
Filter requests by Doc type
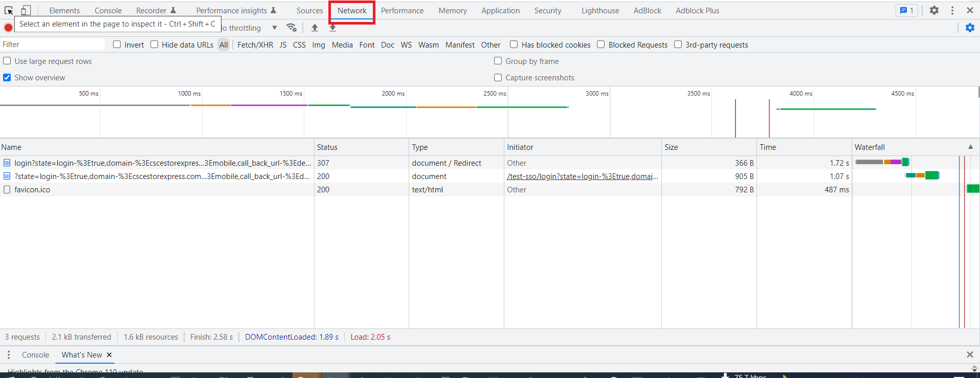pyautogui.click(x=388, y=45)
